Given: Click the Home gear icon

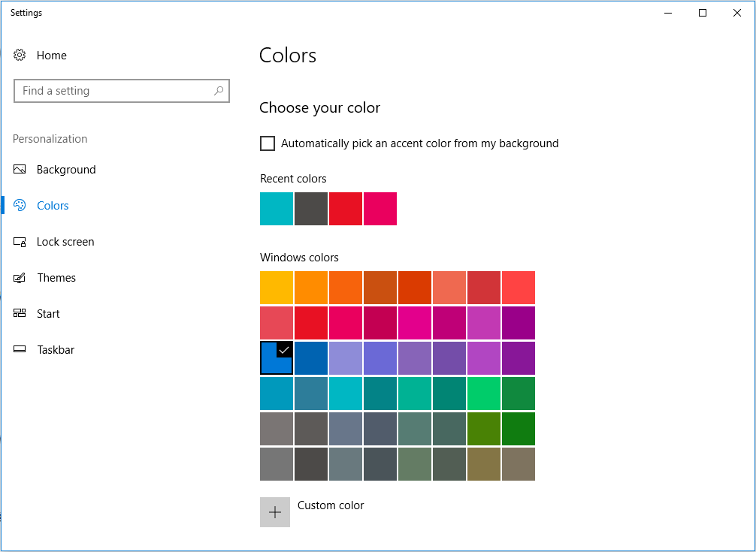Looking at the screenshot, I should [20, 56].
